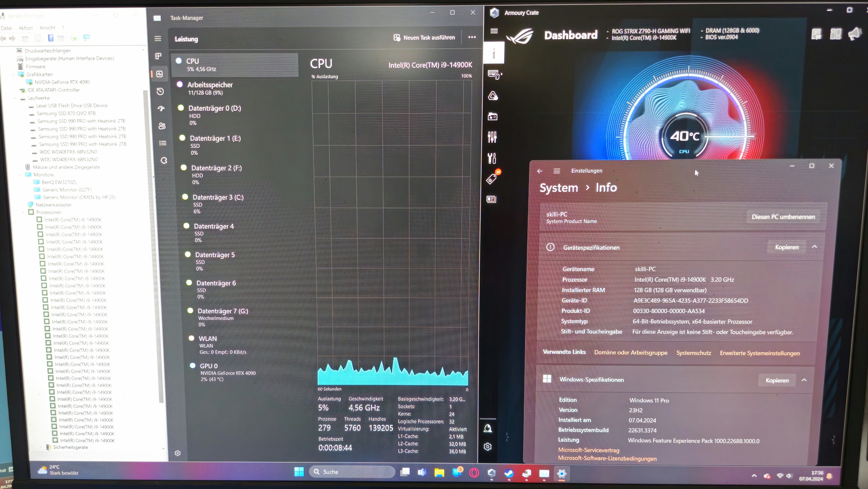Collapse the Laufwerke tree node

(15, 98)
